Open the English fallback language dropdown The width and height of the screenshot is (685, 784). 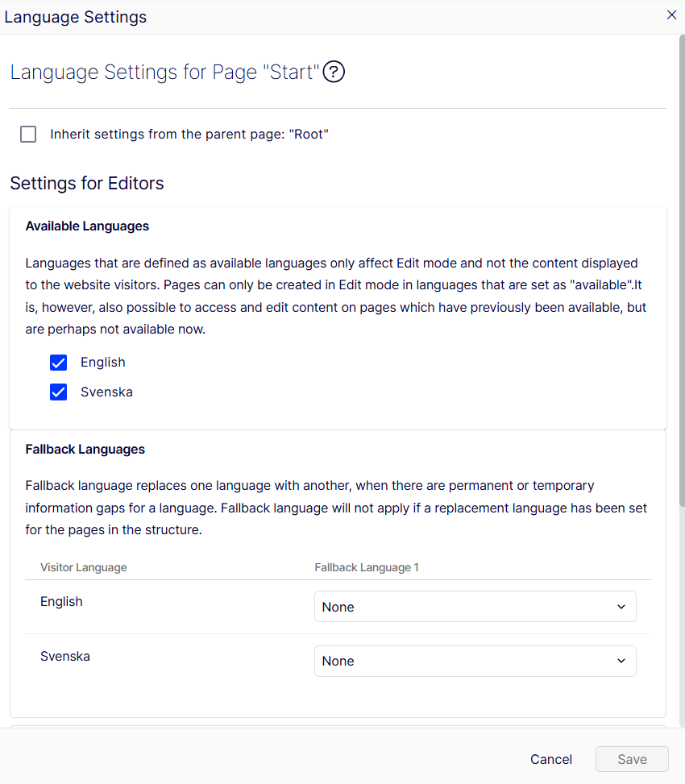point(475,607)
